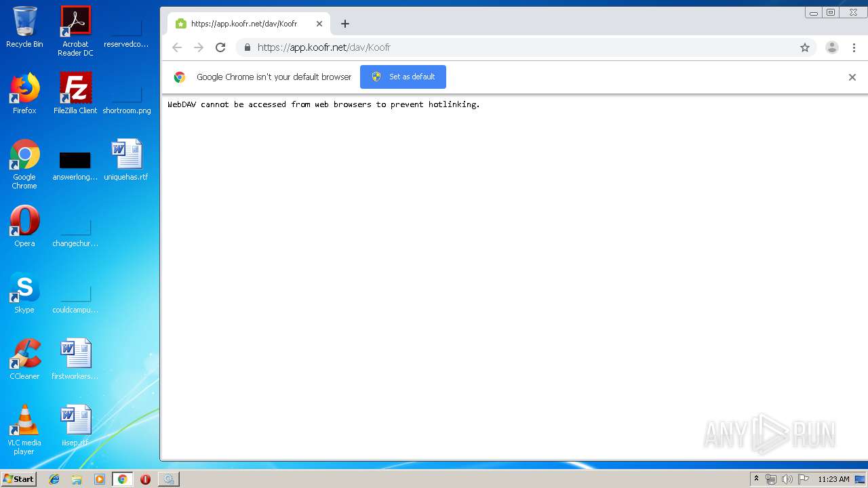The height and width of the screenshot is (488, 868).
Task: Launch Firefox from desktop
Action: [x=24, y=94]
